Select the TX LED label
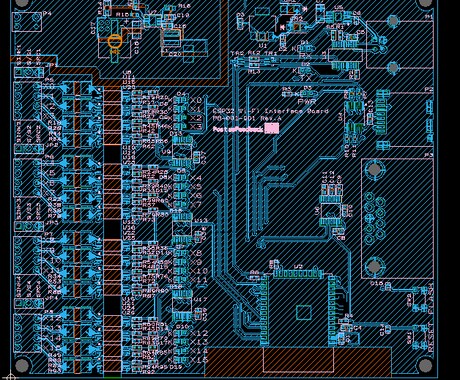 pyautogui.click(x=306, y=78)
